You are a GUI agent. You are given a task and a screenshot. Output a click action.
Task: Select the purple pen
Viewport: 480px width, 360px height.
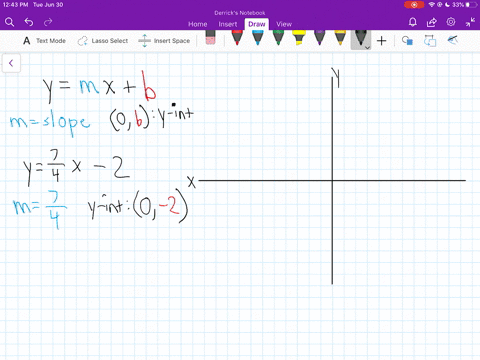tap(320, 38)
